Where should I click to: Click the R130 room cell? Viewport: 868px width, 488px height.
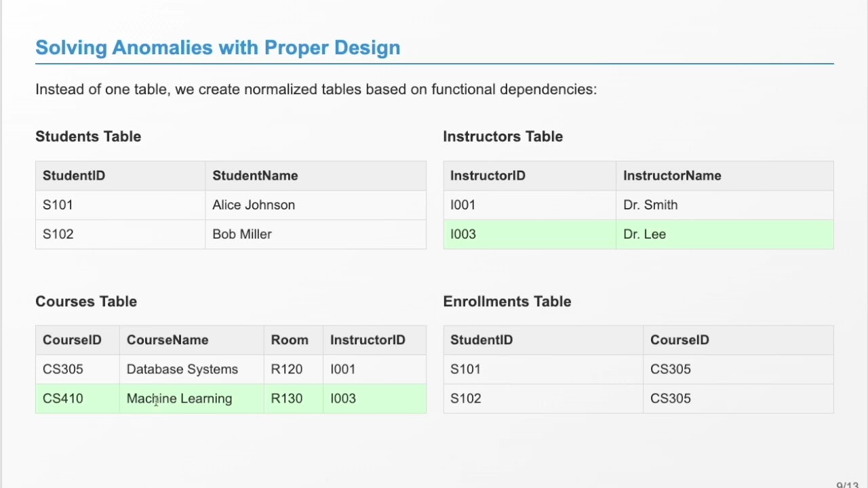294,399
